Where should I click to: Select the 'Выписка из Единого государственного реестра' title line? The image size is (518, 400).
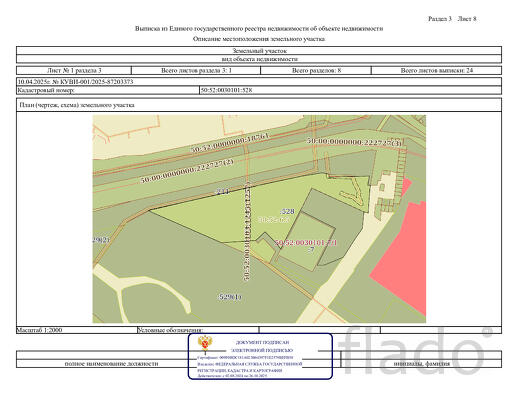[x=259, y=29]
